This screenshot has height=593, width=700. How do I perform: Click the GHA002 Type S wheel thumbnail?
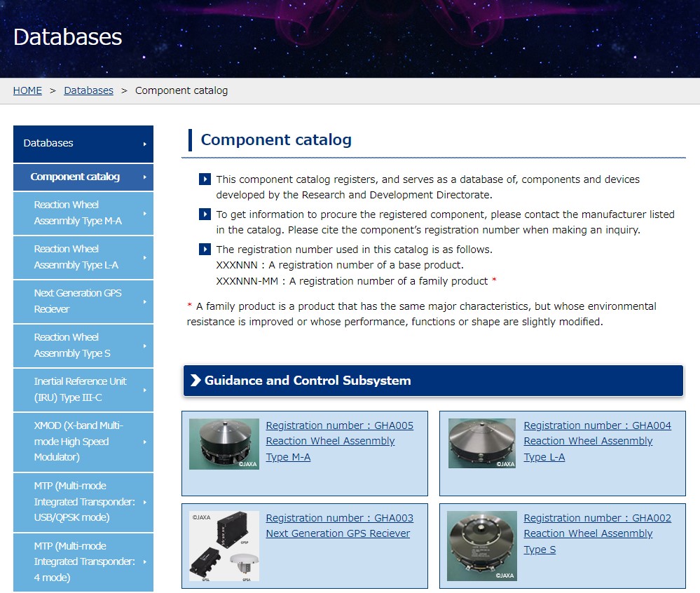[x=481, y=545]
